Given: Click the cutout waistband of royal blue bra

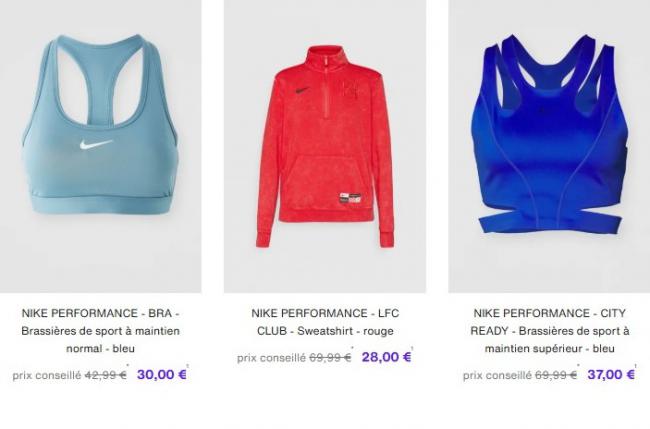Looking at the screenshot, I should coord(551,222).
